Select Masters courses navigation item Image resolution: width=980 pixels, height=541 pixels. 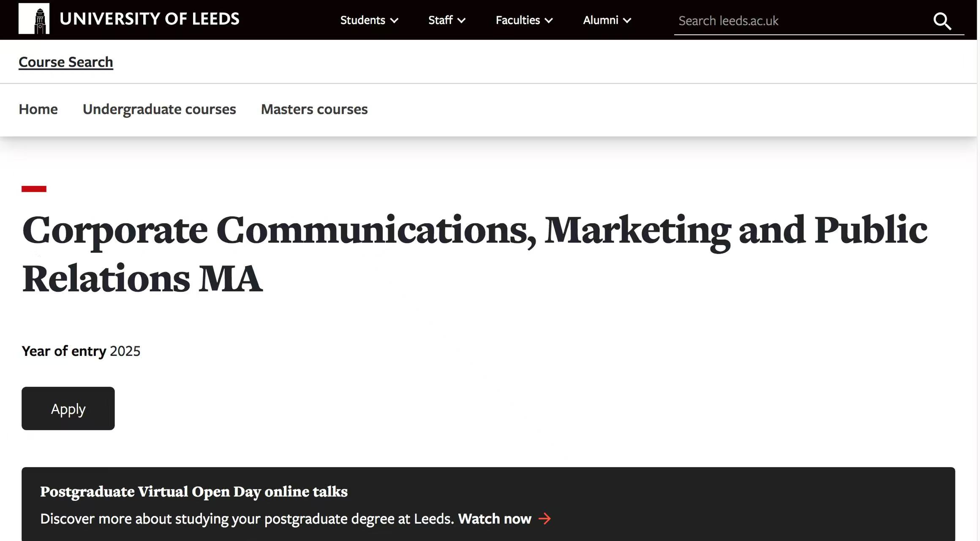pos(314,109)
